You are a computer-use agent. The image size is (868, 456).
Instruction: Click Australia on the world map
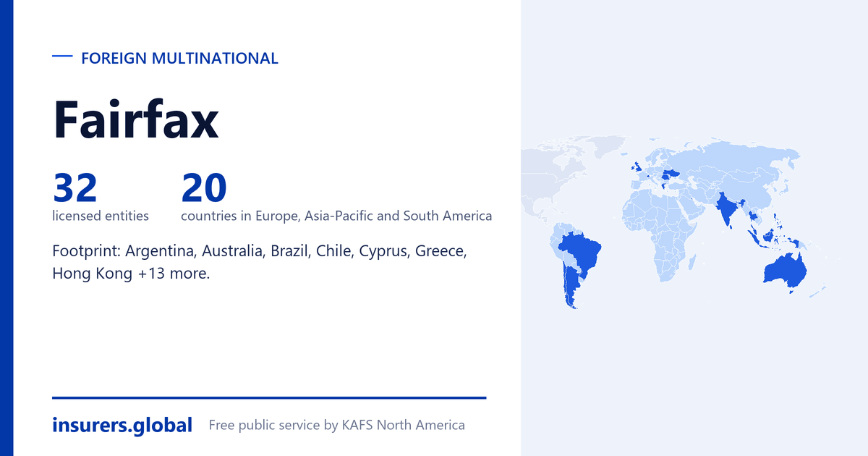(x=786, y=270)
